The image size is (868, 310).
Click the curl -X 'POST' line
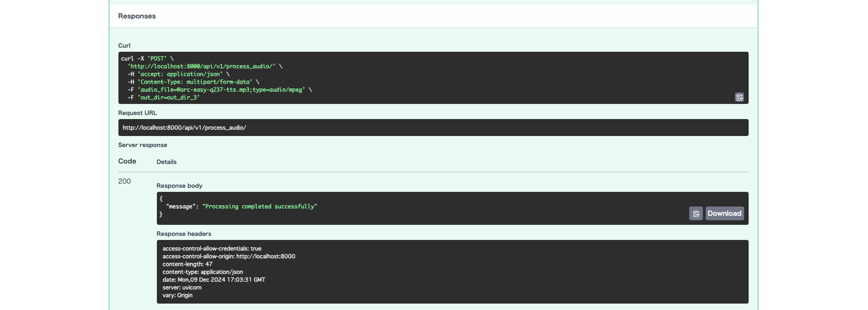tap(147, 59)
